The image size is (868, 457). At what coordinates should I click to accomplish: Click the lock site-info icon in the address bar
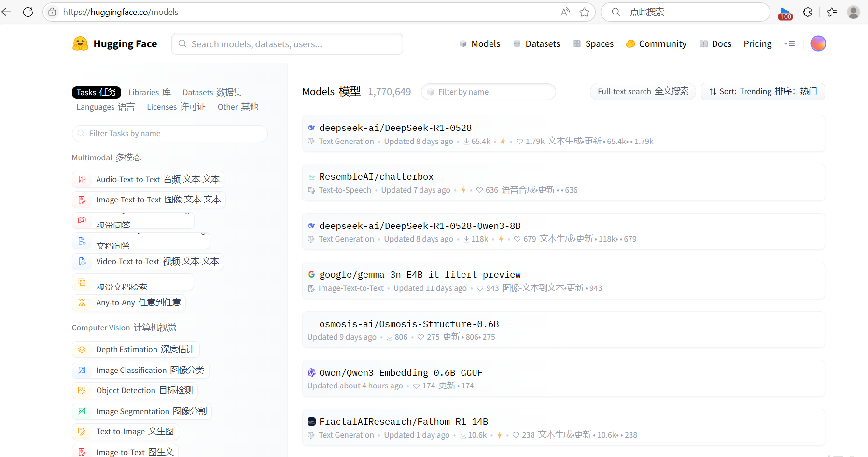pyautogui.click(x=52, y=12)
